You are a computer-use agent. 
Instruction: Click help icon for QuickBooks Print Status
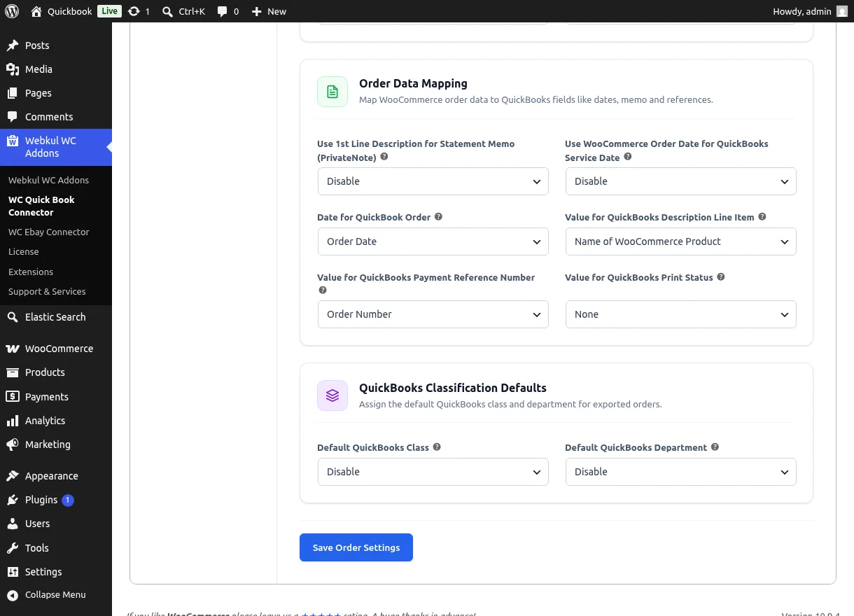click(x=721, y=276)
